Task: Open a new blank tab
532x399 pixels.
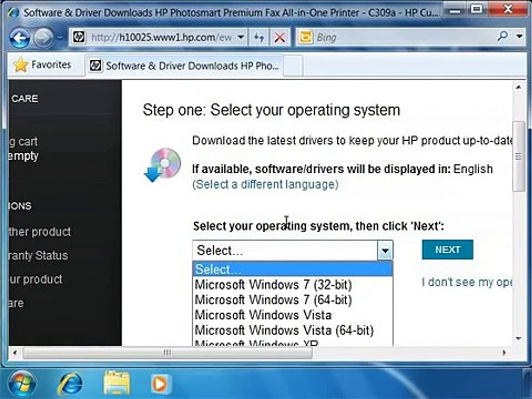Action: 293,66
